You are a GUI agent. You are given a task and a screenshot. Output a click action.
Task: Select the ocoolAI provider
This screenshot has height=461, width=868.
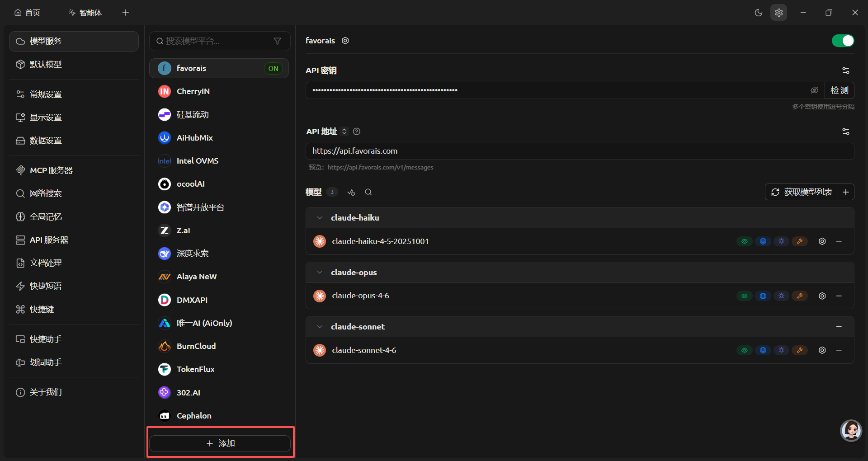point(219,184)
